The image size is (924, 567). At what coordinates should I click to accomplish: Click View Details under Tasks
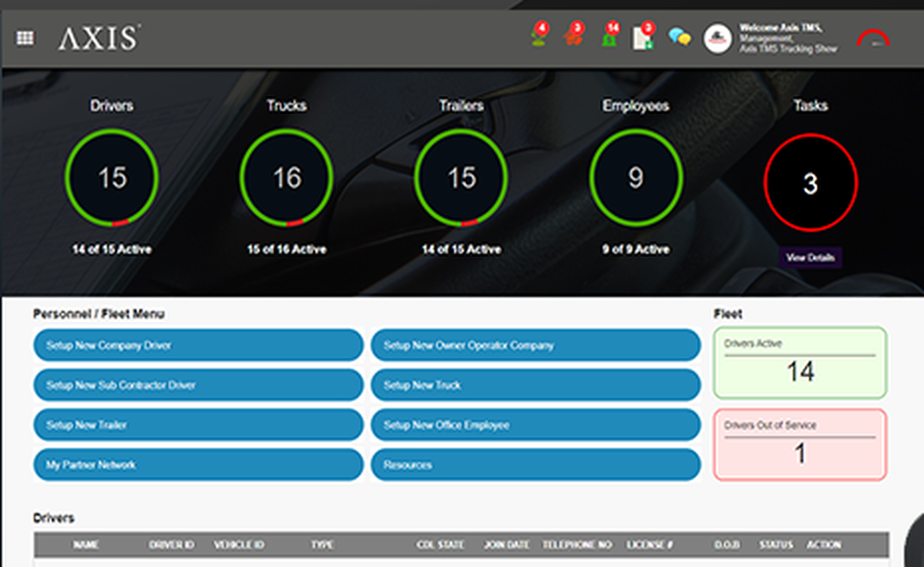(810, 258)
